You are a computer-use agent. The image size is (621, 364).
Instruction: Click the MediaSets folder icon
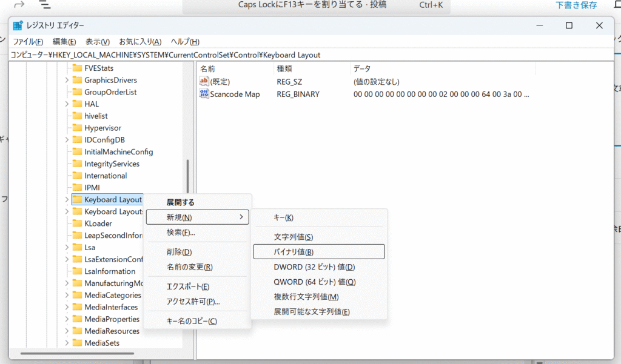click(77, 343)
